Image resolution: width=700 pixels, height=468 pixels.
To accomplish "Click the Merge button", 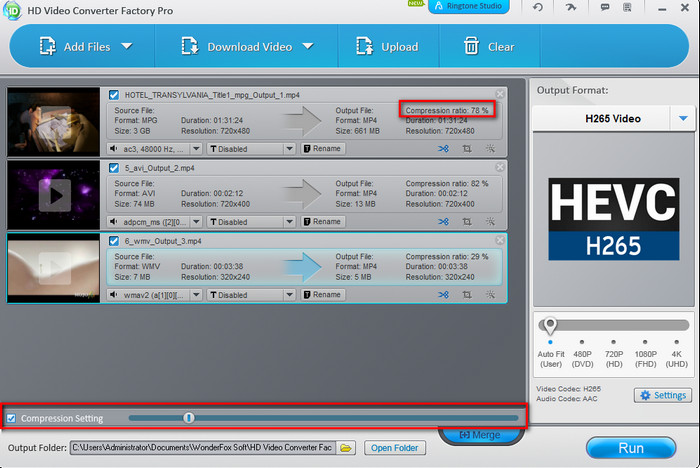I will click(480, 435).
